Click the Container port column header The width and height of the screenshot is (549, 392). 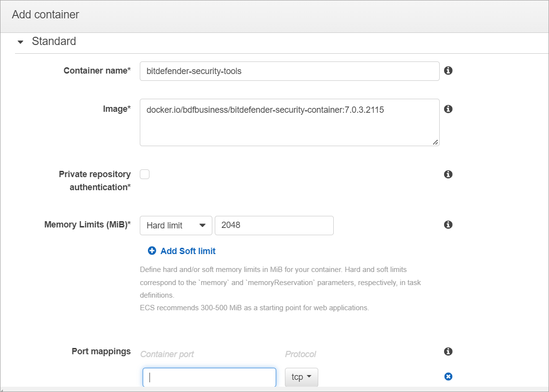click(167, 354)
